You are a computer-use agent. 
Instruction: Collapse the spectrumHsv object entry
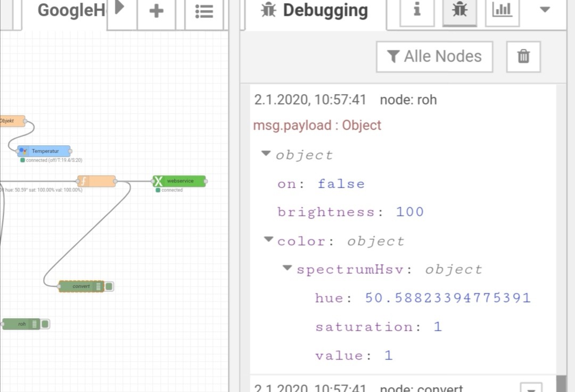(x=287, y=268)
